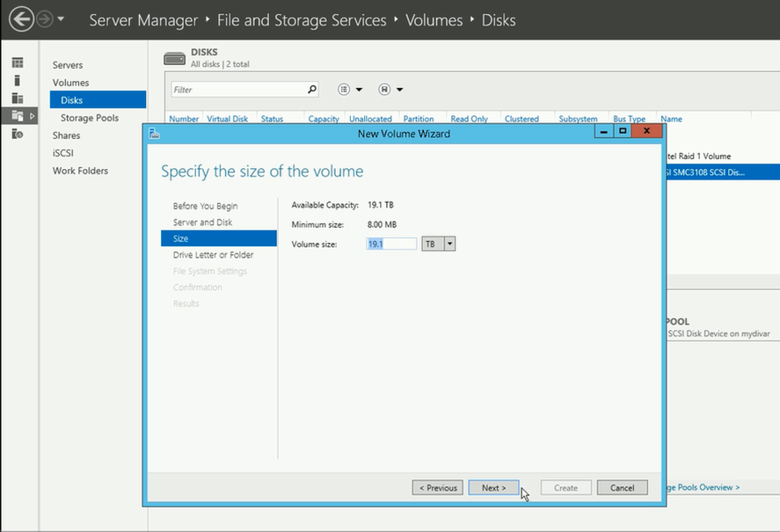Click the forward navigation arrow

pos(45,18)
